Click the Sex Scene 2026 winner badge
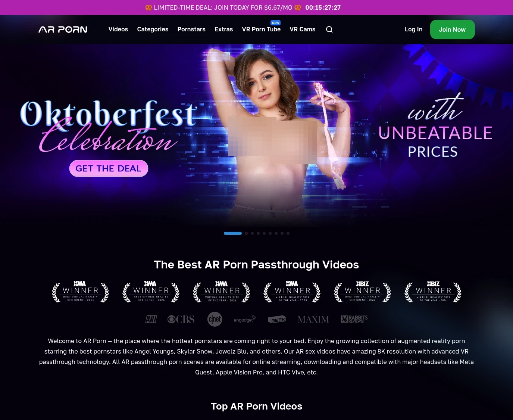The width and height of the screenshot is (513, 420). [x=151, y=292]
